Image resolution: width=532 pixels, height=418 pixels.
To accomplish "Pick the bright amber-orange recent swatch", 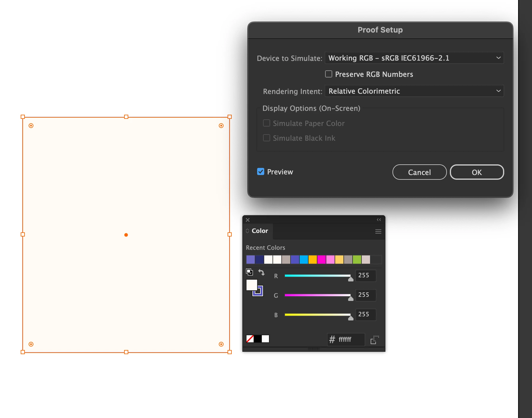I will coord(313,260).
